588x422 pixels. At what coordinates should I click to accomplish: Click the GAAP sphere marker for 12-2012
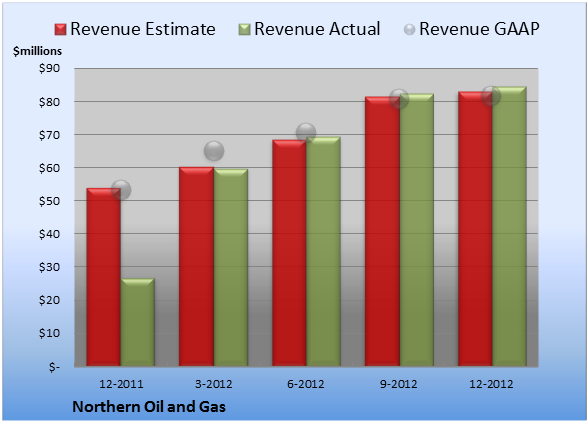pos(491,96)
